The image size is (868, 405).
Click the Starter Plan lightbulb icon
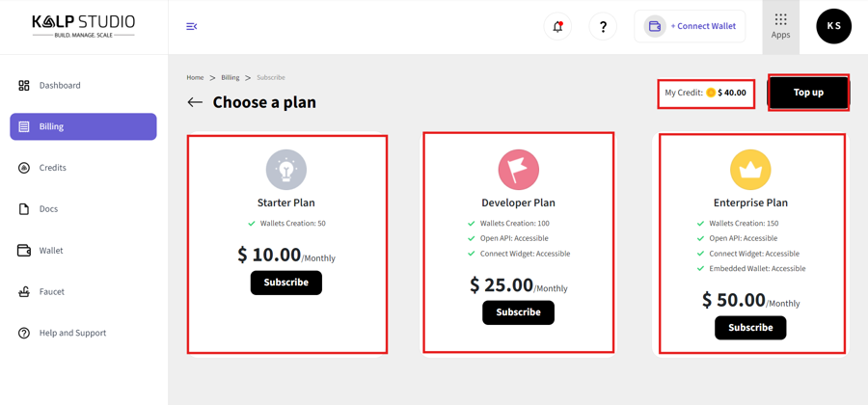click(x=286, y=170)
